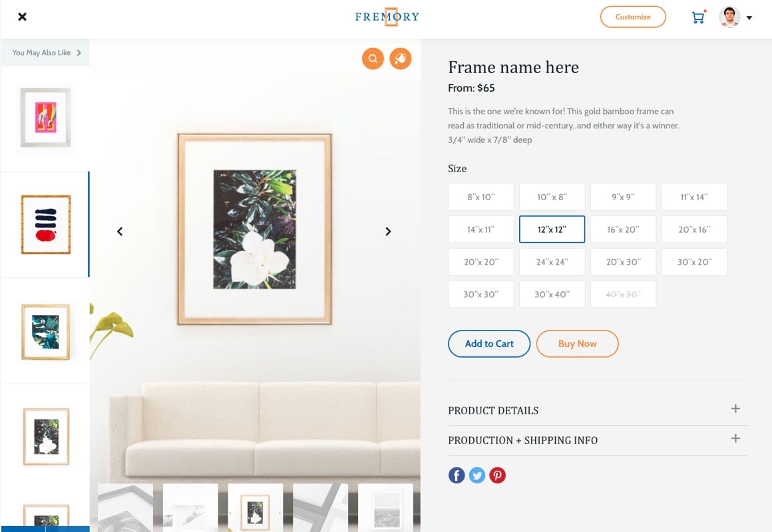
Task: Click the Add to Cart button
Action: tap(489, 344)
